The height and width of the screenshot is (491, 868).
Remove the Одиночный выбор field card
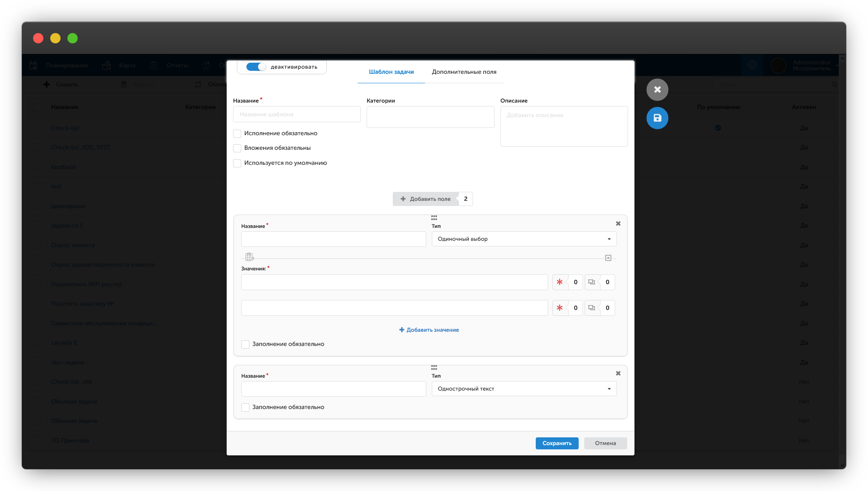618,224
